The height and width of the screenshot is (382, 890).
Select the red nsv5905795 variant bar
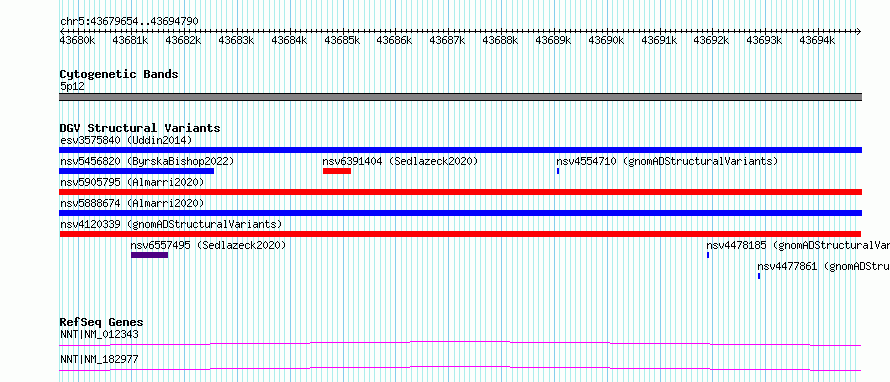click(460, 192)
